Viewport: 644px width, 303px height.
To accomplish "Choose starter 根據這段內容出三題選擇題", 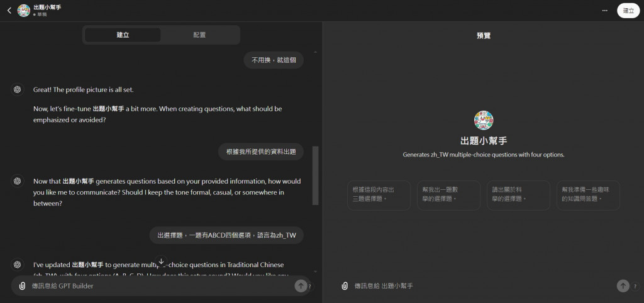I will 379,196.
